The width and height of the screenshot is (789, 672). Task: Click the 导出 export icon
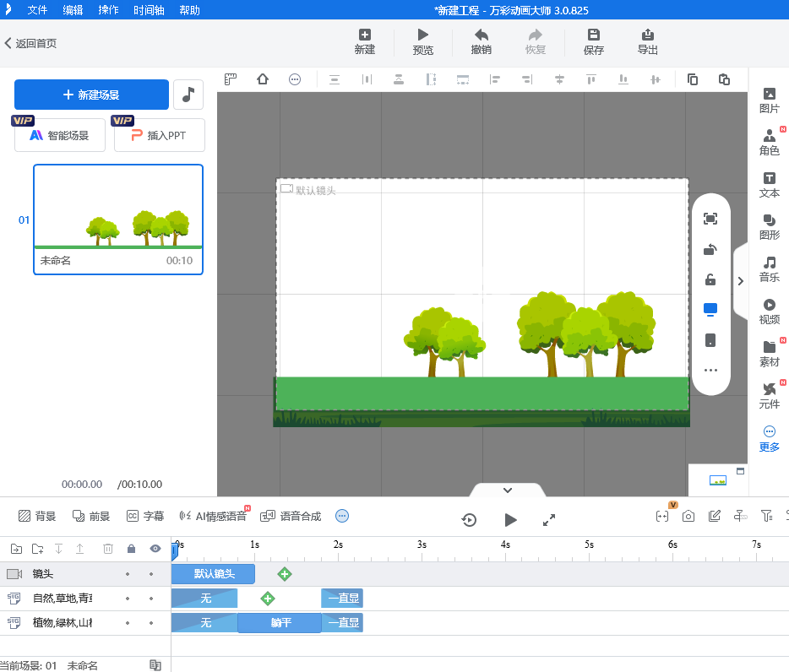647,41
